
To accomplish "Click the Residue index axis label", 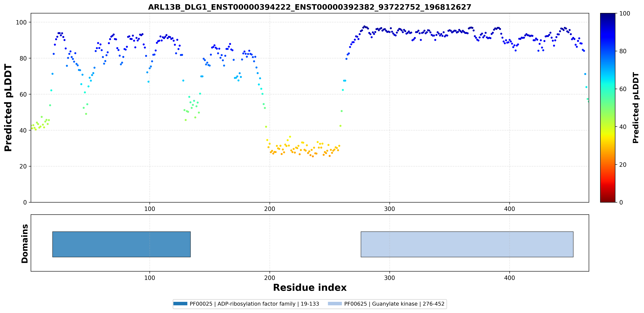I will (310, 287).
